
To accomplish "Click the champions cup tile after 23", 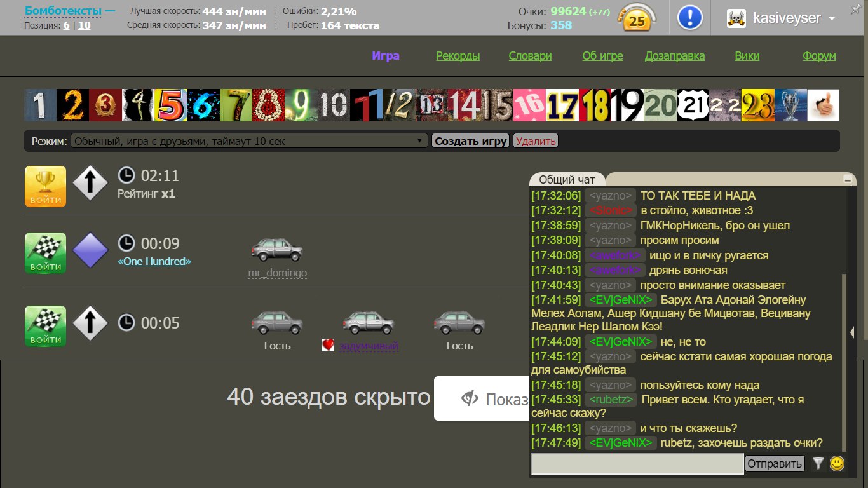I will [790, 105].
